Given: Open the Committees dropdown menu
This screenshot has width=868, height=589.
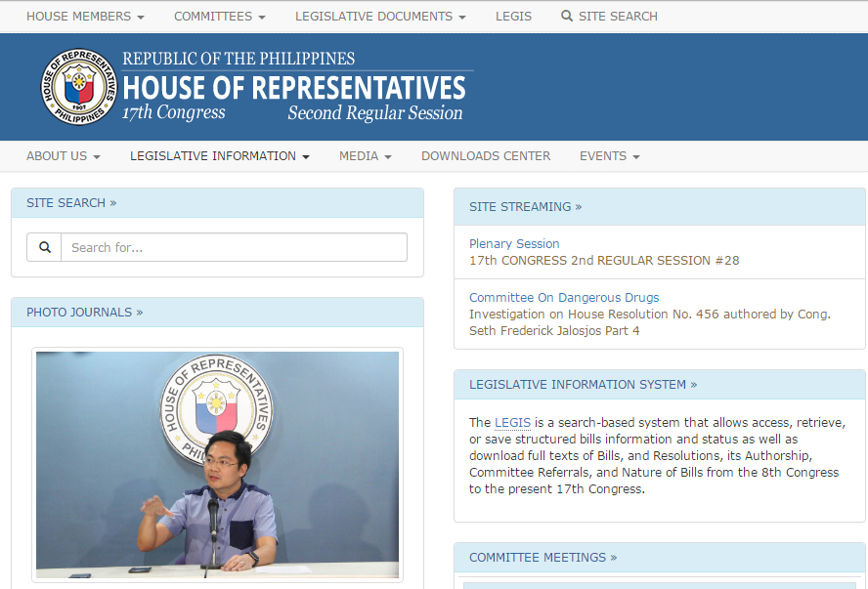Looking at the screenshot, I should 219,17.
